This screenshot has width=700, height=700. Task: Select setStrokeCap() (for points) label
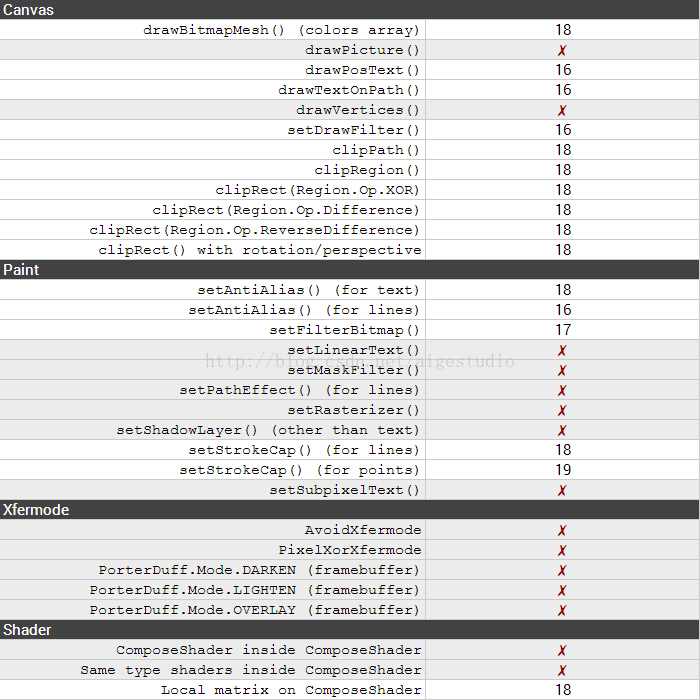coord(300,471)
